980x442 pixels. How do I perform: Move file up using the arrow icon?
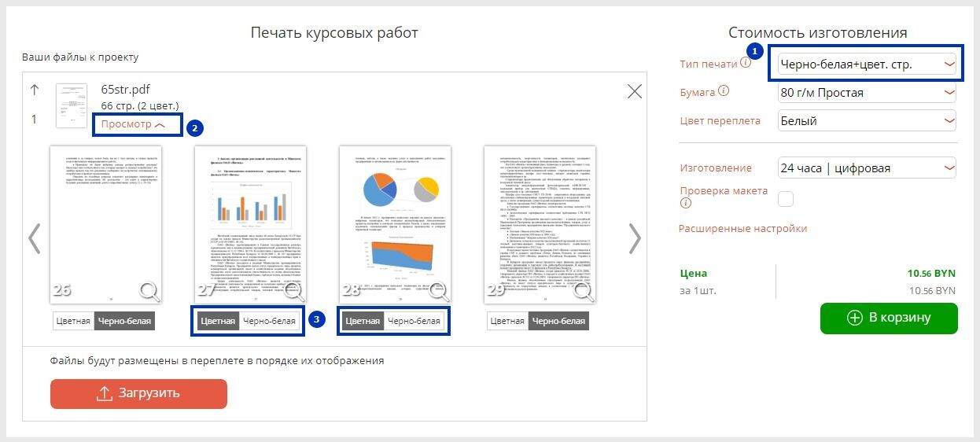coord(34,90)
